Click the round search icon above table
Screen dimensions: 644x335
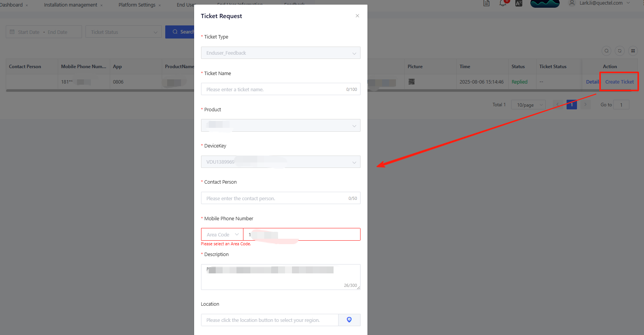[x=606, y=51]
